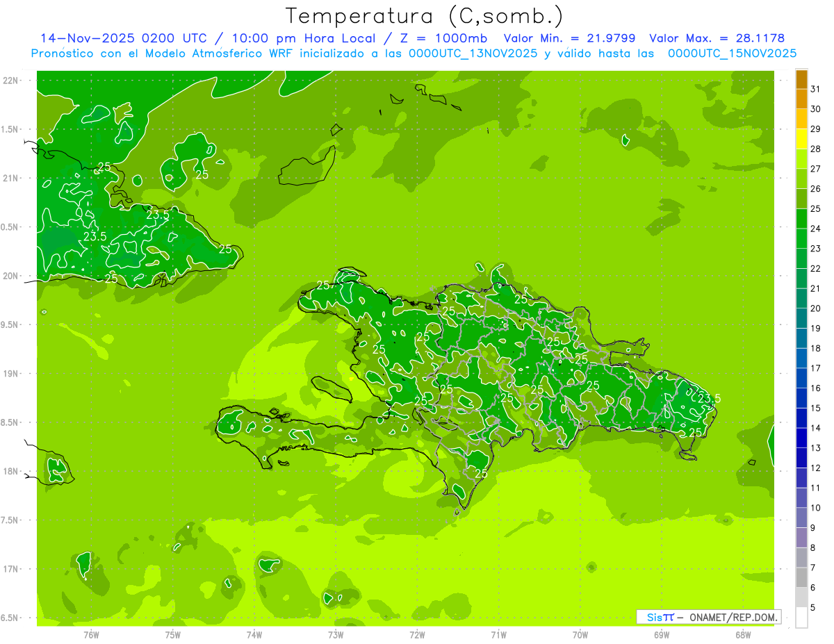834x644 pixels.
Task: Click the 0000UTC_13NOV2025 initialization time text
Action: tap(473, 53)
